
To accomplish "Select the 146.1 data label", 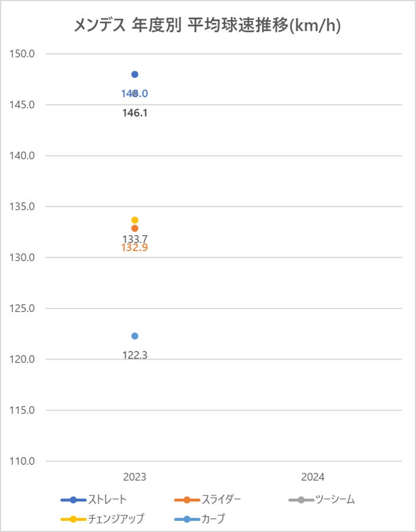I will 135,113.
